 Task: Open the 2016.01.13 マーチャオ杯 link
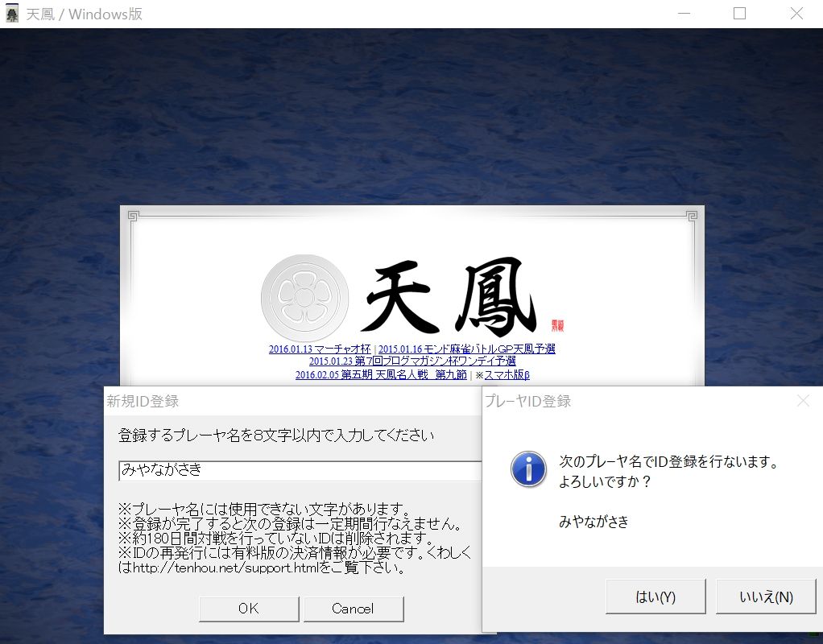(x=320, y=349)
